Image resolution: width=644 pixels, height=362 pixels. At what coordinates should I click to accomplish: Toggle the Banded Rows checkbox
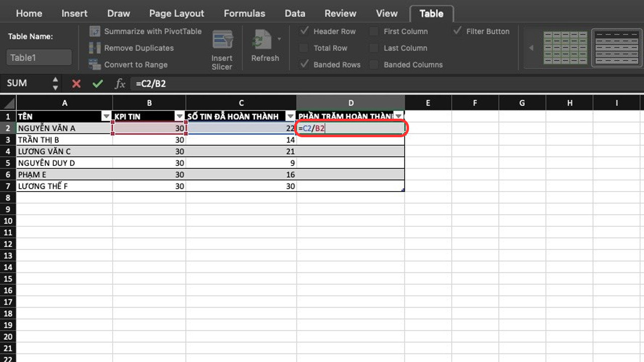[x=304, y=64]
